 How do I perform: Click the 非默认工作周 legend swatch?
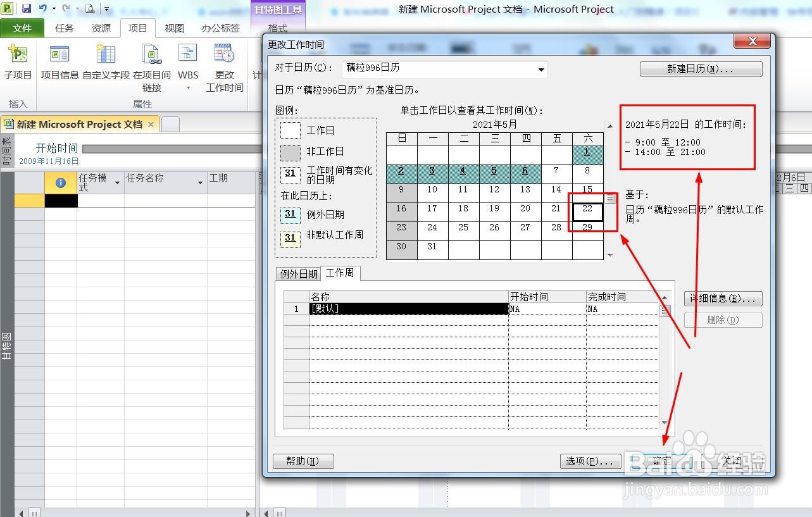pos(290,239)
